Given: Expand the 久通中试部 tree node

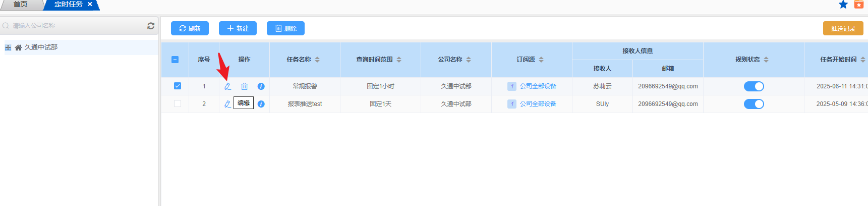Looking at the screenshot, I should (8, 47).
